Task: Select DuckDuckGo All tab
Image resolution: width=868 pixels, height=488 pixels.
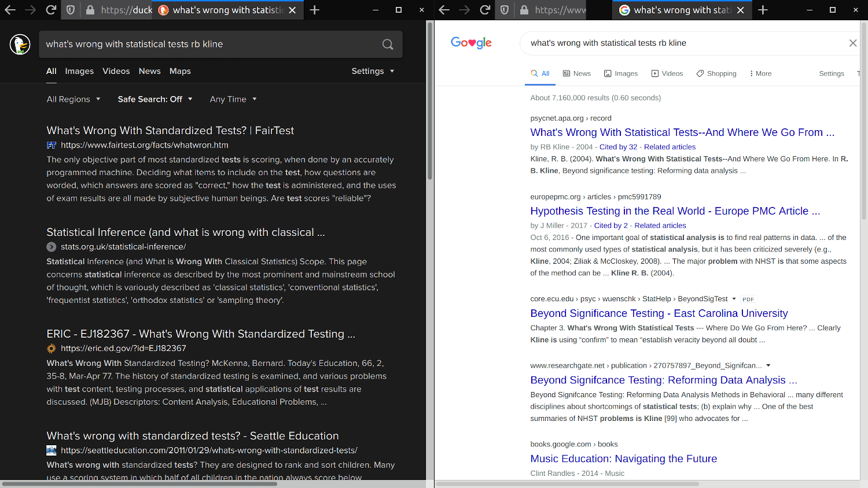Action: (52, 71)
